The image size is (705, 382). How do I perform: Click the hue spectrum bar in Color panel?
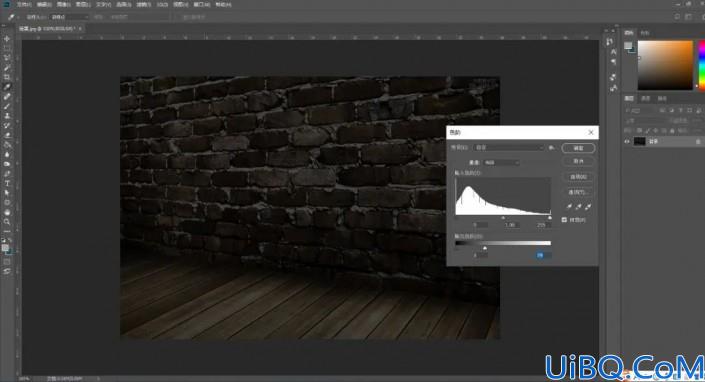click(701, 65)
